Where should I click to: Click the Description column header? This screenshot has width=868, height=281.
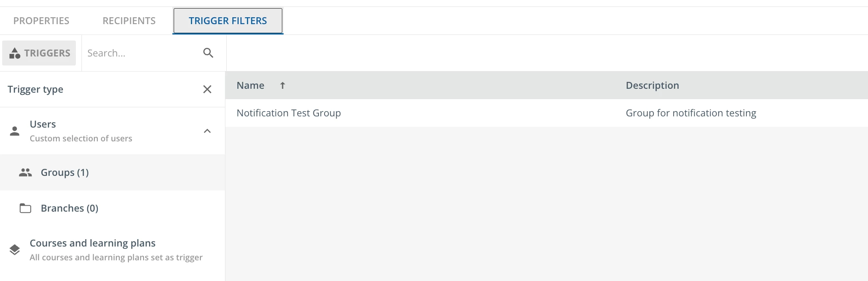652,85
